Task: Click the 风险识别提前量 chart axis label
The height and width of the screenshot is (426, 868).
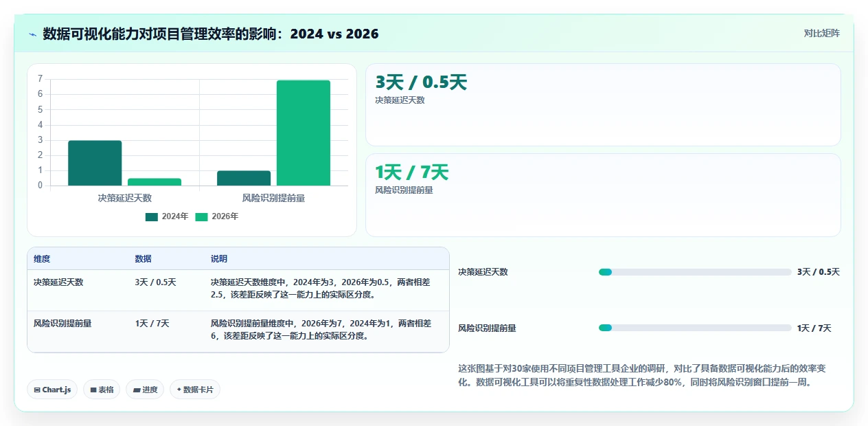Action: point(273,198)
